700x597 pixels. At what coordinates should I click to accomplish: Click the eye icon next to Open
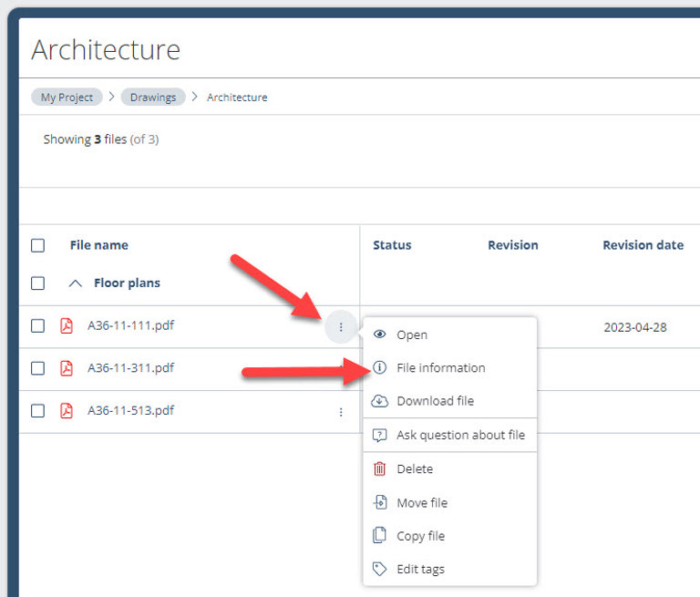tap(380, 335)
